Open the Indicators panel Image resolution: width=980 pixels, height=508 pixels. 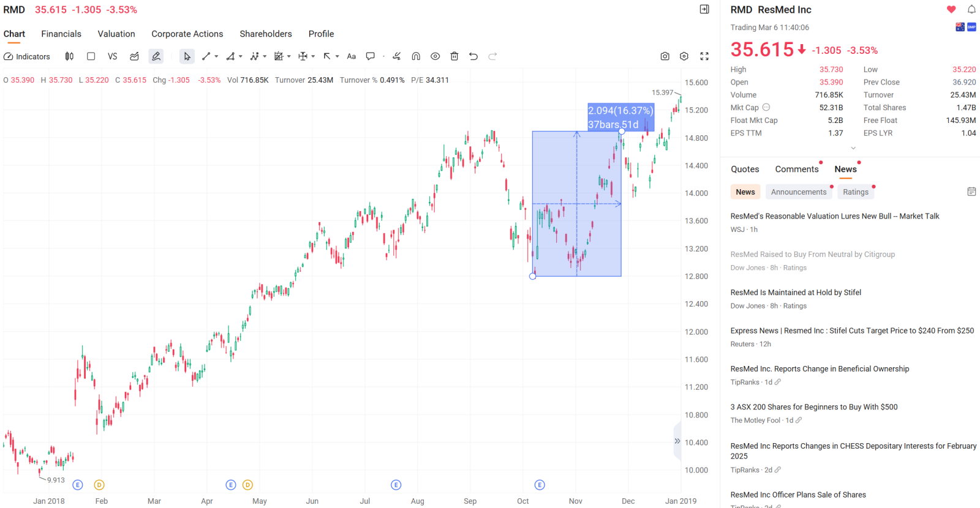(x=27, y=56)
